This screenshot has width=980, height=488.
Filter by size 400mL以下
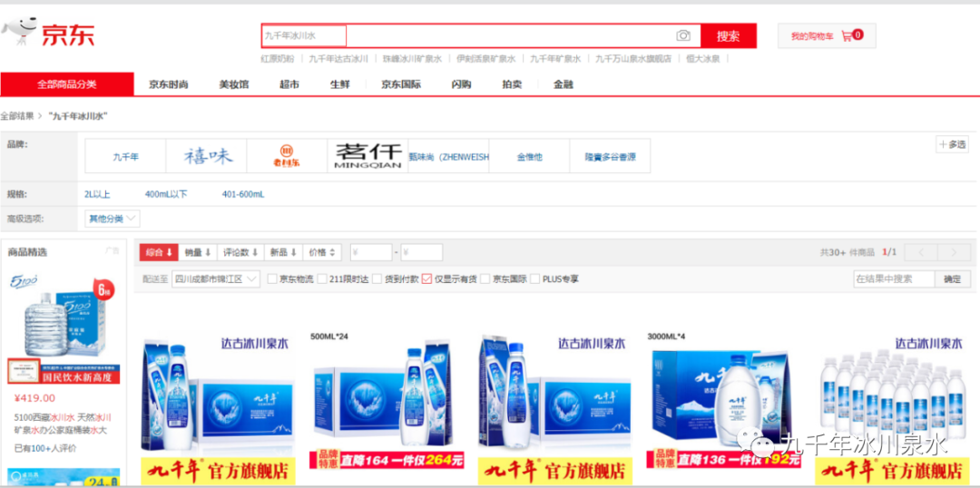[x=166, y=194]
